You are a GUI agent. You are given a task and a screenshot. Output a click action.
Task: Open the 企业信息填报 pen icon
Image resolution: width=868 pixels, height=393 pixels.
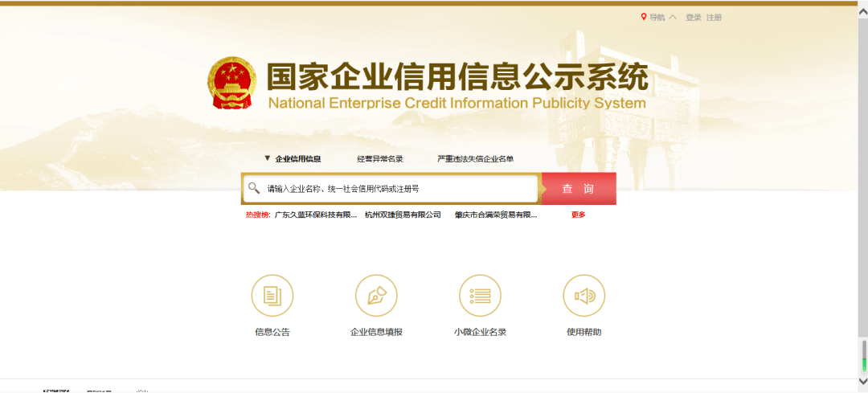pos(376,296)
